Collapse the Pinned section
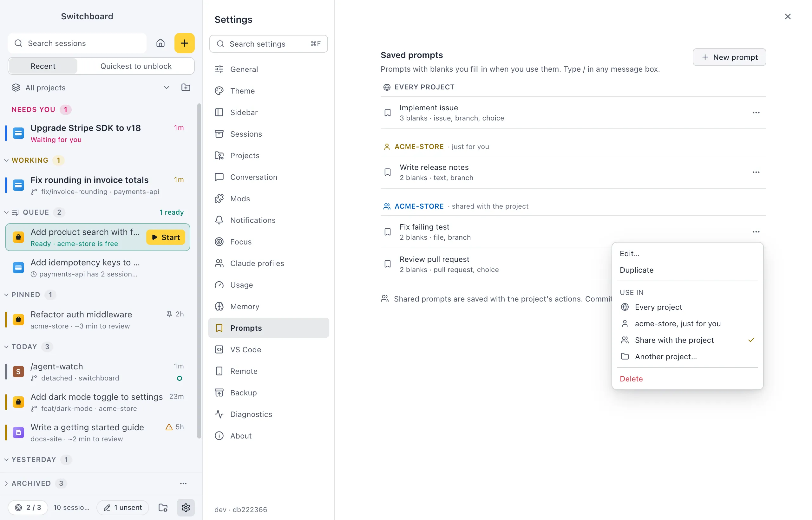Viewport: 812px width, 520px height. (6, 295)
